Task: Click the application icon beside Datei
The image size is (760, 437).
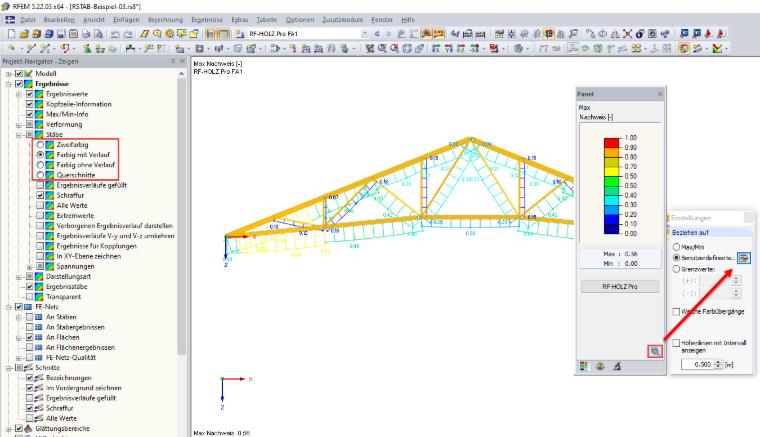Action: [10, 20]
